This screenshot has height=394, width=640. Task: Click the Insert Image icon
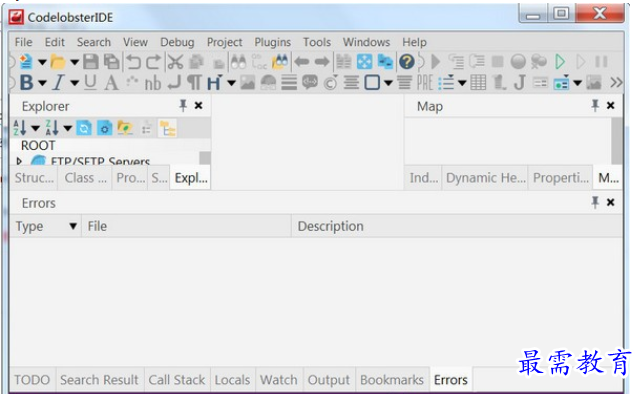pyautogui.click(x=247, y=83)
